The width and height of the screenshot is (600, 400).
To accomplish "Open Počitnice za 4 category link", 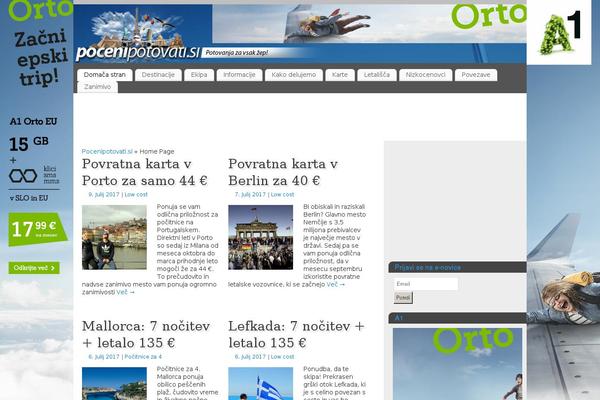I will (x=143, y=357).
